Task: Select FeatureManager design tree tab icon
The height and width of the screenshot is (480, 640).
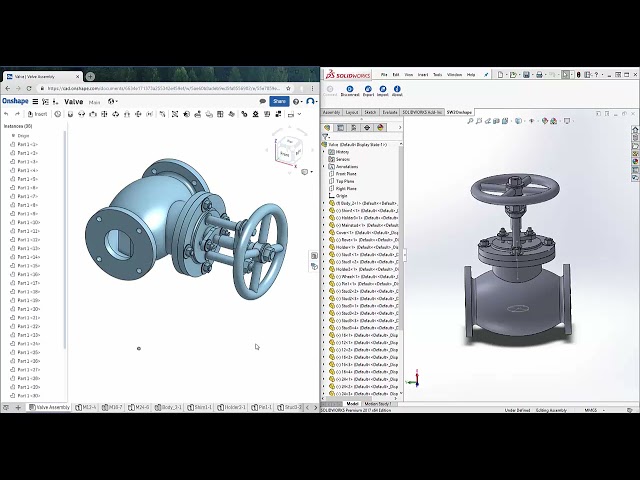Action: tap(327, 128)
